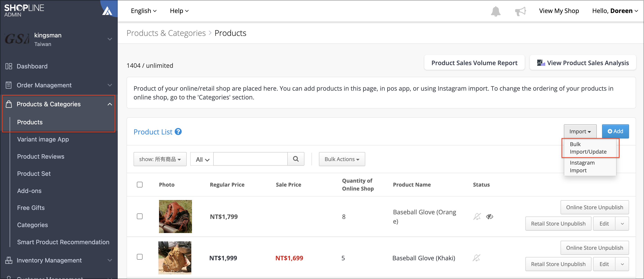Open Product Sales Volume Report
This screenshot has height=279, width=644.
[x=474, y=63]
